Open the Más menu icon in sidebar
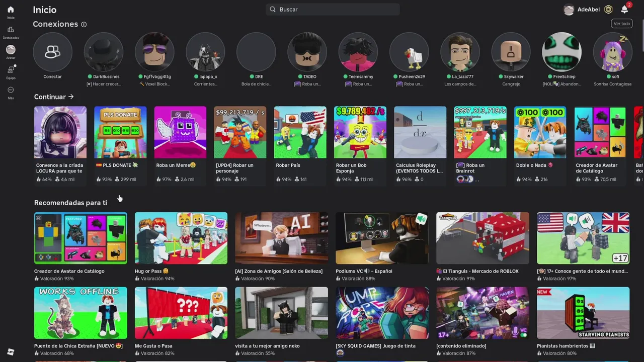This screenshot has width=644, height=362. coord(11,90)
